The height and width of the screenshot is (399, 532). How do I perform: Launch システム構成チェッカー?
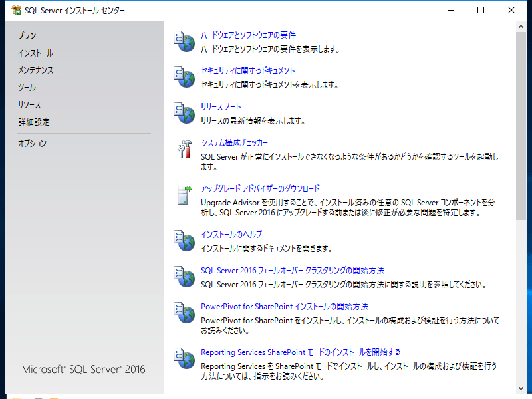(234, 143)
